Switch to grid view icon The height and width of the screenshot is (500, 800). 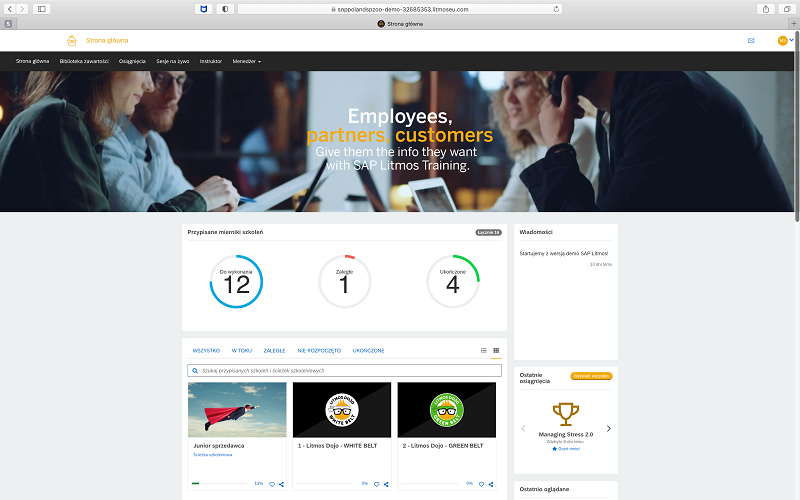496,351
